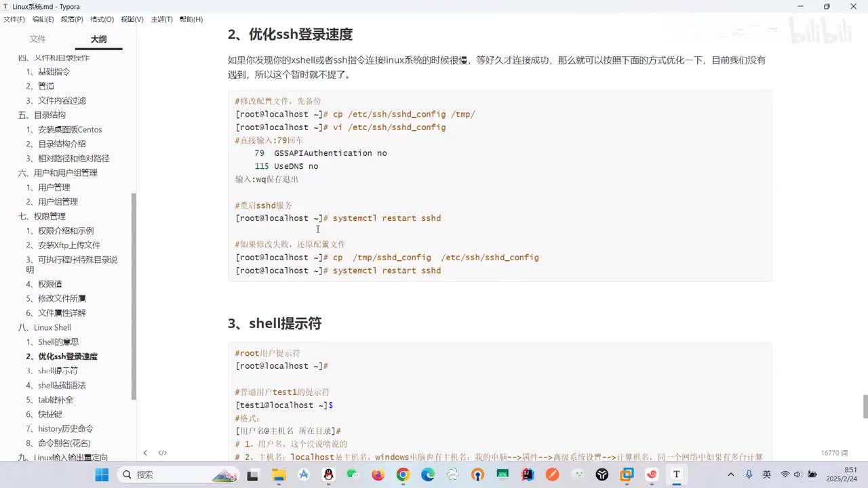Jump to outline item 修改文件所属

62,298
